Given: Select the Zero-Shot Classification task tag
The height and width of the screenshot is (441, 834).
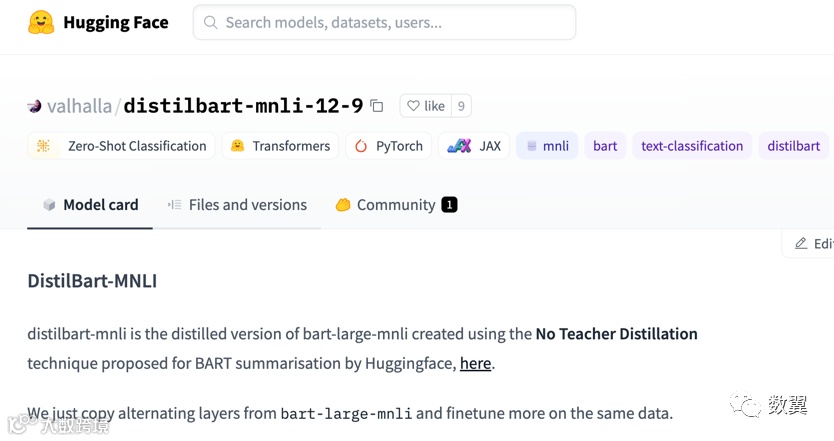Looking at the screenshot, I should (121, 146).
